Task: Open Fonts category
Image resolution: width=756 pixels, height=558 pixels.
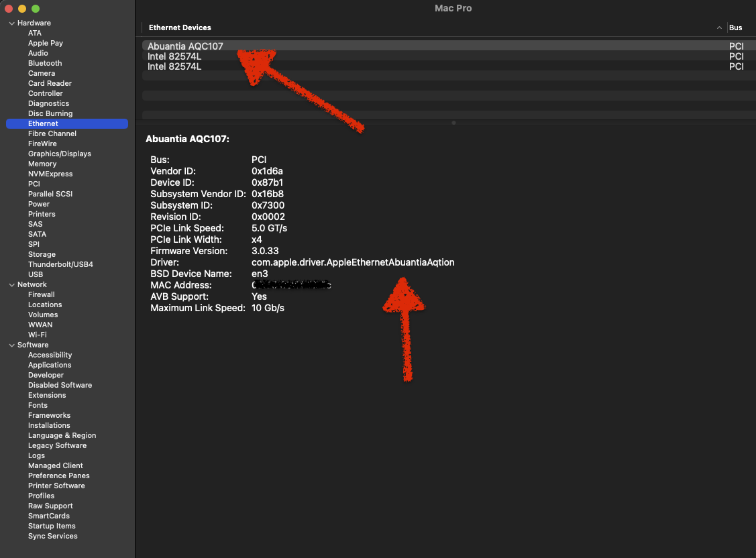Action: [x=38, y=406]
